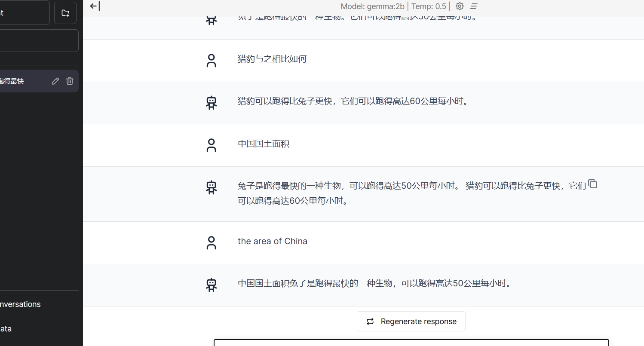Open model settings via the gear icon

click(x=460, y=6)
